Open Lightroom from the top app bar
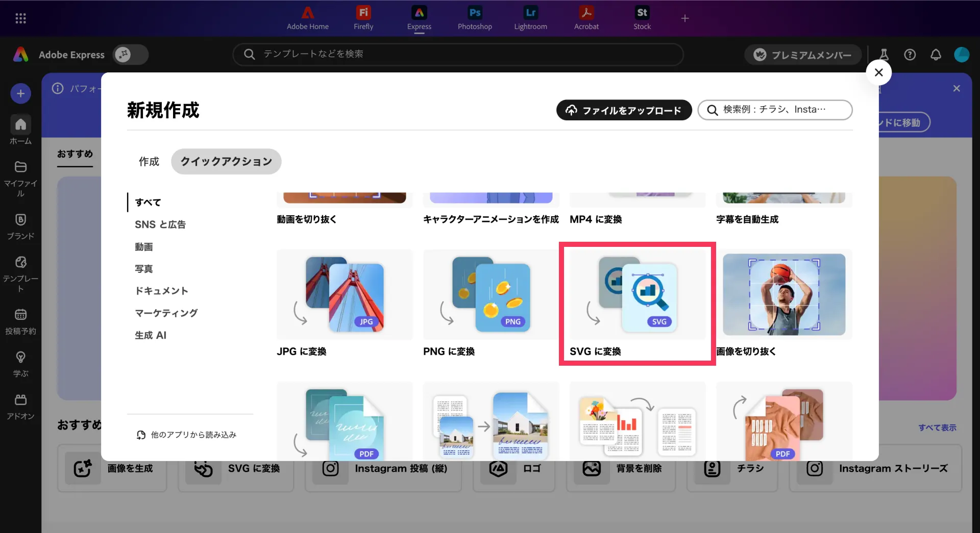This screenshot has width=980, height=533. click(530, 18)
